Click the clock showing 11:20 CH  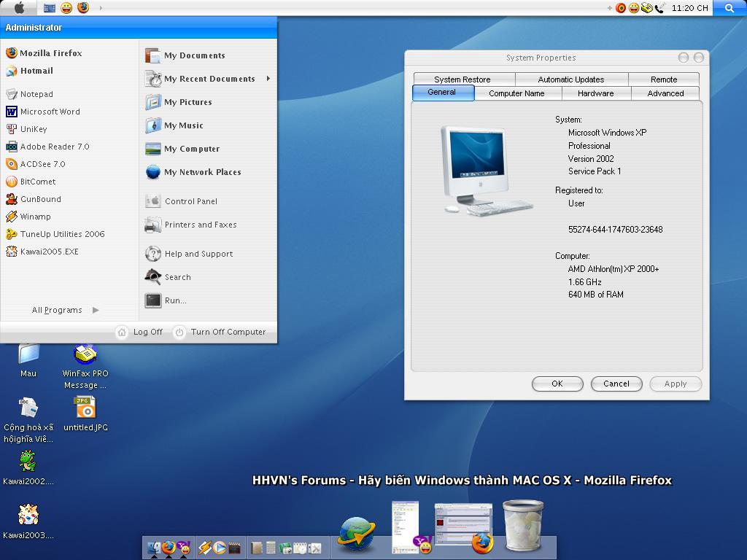click(689, 8)
